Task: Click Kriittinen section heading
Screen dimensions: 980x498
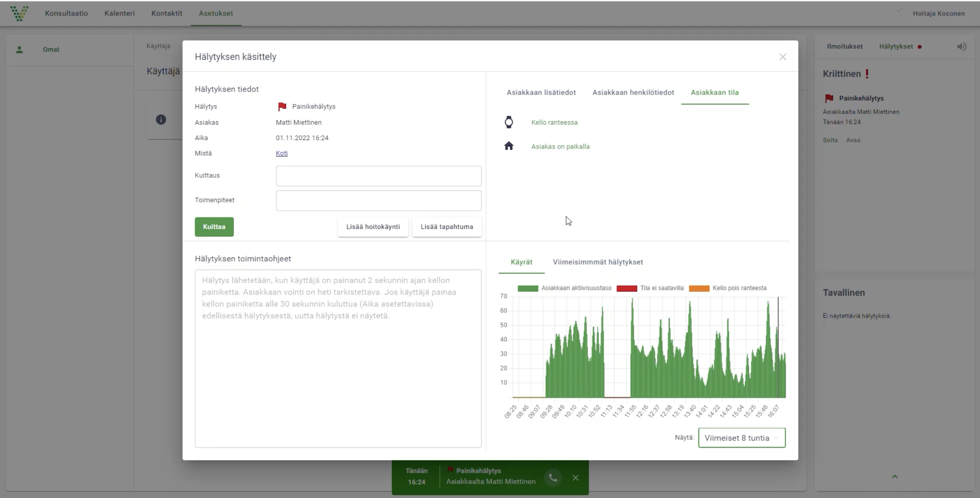Action: [x=841, y=74]
